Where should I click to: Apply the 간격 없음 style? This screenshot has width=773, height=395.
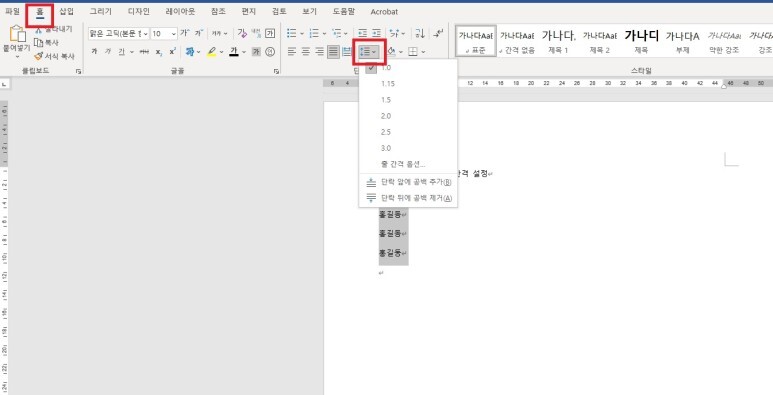[x=517, y=41]
